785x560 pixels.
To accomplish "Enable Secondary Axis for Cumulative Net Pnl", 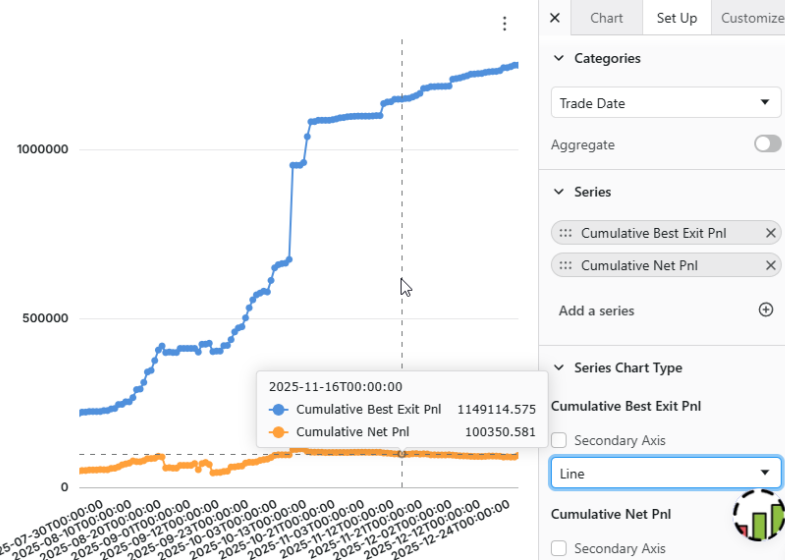I will (559, 548).
